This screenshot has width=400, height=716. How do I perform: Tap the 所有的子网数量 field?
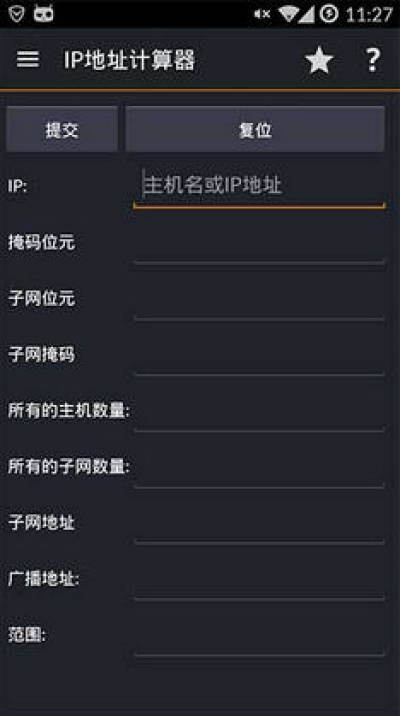259,469
